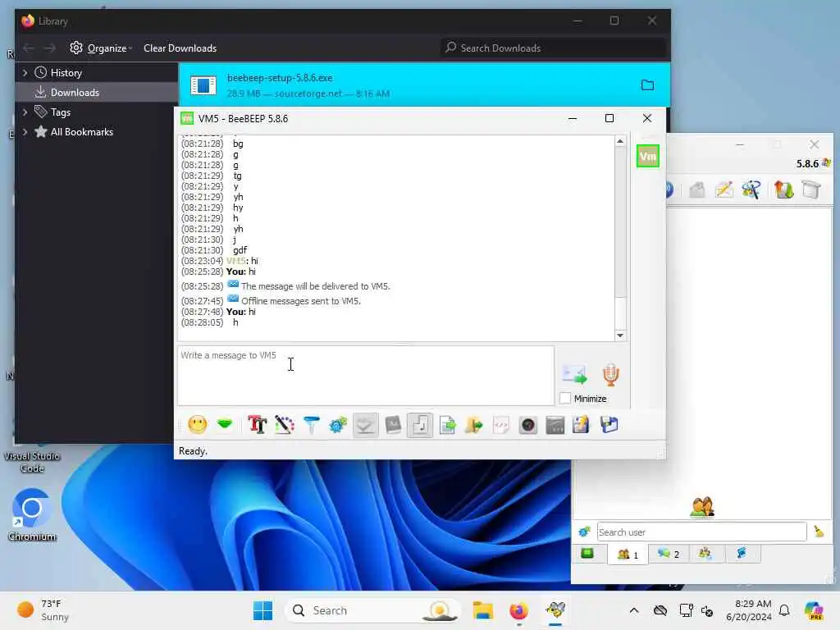Click Clear Downloads in Library
The image size is (840, 630).
pos(180,48)
